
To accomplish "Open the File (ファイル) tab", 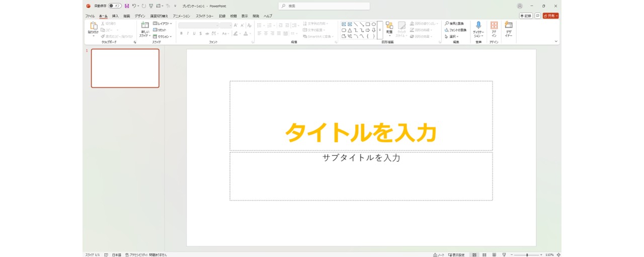I will [90, 16].
